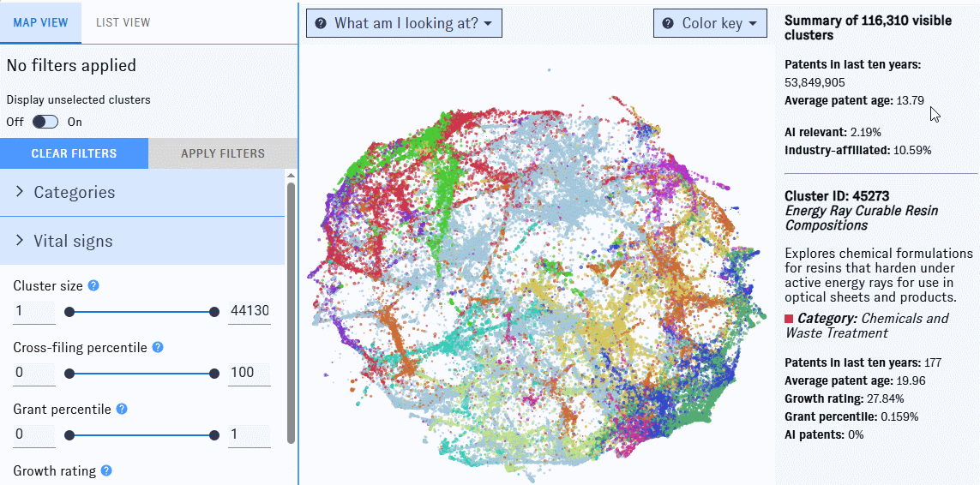
Task: Click the 'Average patent age: 13.79' line
Action: pos(854,100)
